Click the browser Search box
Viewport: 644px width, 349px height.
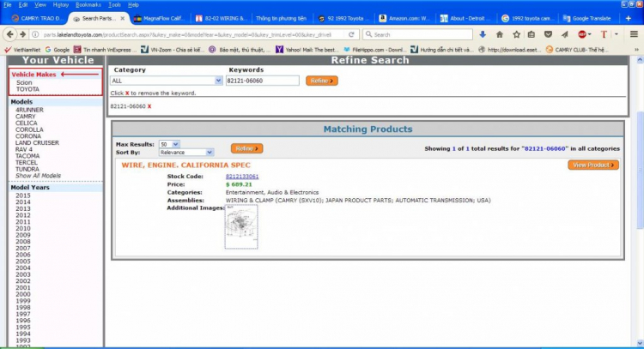click(417, 34)
